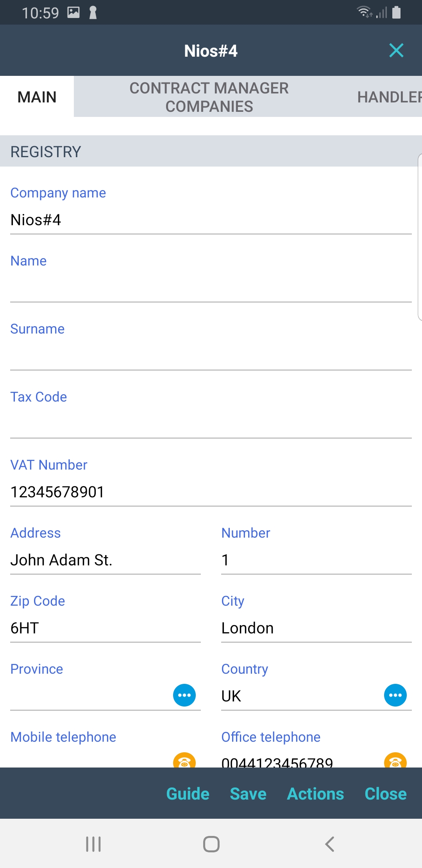422x868 pixels.
Task: Open the Country selection dots button
Action: [395, 695]
